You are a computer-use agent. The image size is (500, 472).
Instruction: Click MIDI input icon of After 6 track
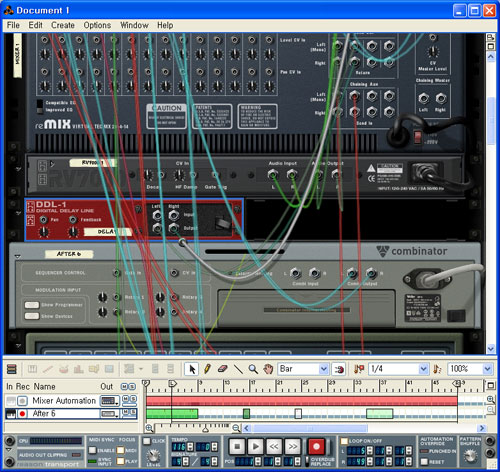point(11,414)
